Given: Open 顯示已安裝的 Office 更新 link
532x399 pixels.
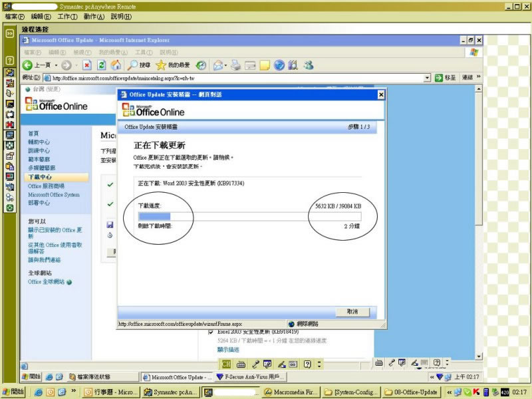Looking at the screenshot, I should (55, 233).
